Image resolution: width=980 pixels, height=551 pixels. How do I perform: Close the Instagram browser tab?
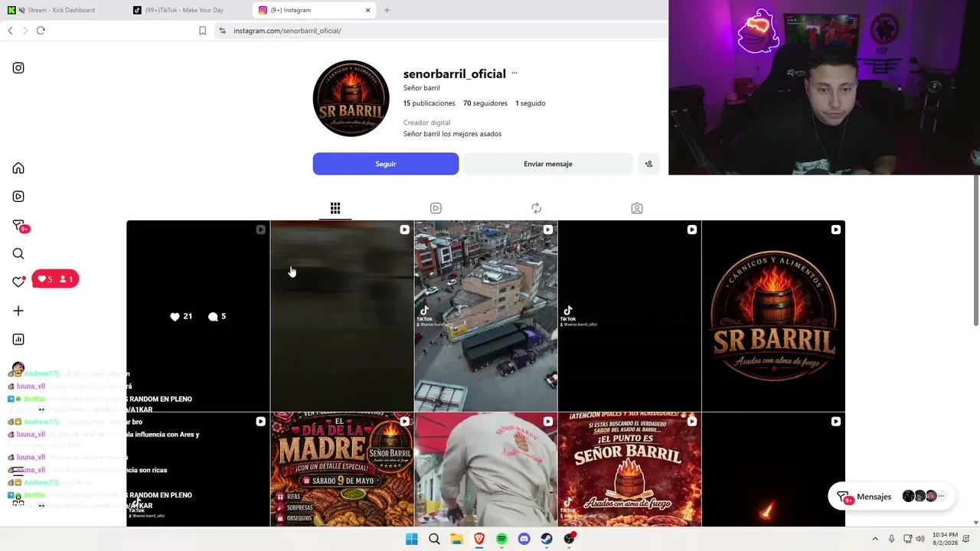pos(367,10)
